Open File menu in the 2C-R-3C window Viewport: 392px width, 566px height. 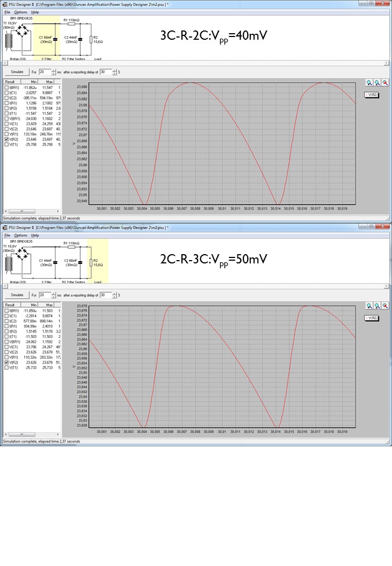pyautogui.click(x=7, y=235)
